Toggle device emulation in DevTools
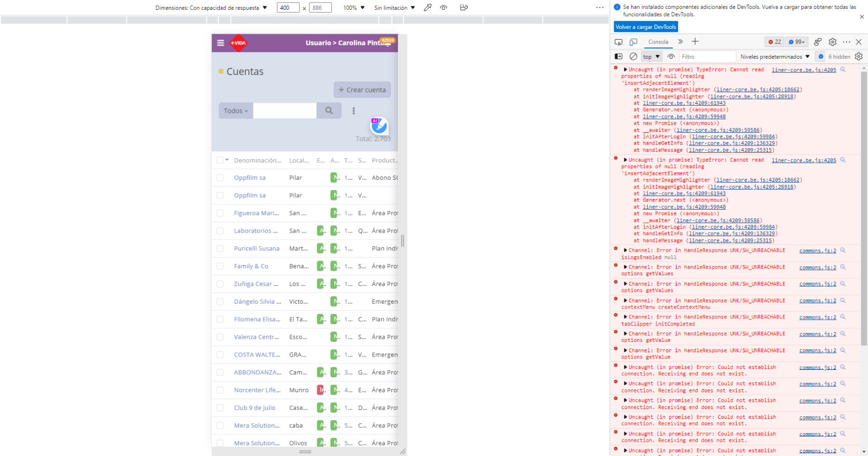This screenshot has width=868, height=456. [x=633, y=42]
